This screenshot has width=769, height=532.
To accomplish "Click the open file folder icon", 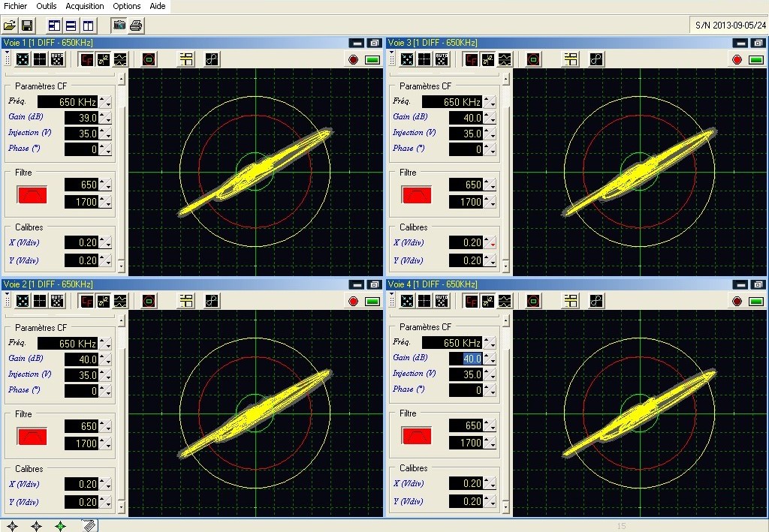I will (x=10, y=26).
